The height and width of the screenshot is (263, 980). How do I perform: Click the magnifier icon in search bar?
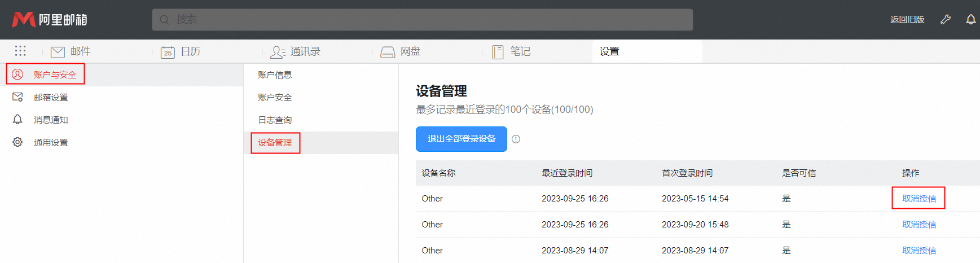164,20
